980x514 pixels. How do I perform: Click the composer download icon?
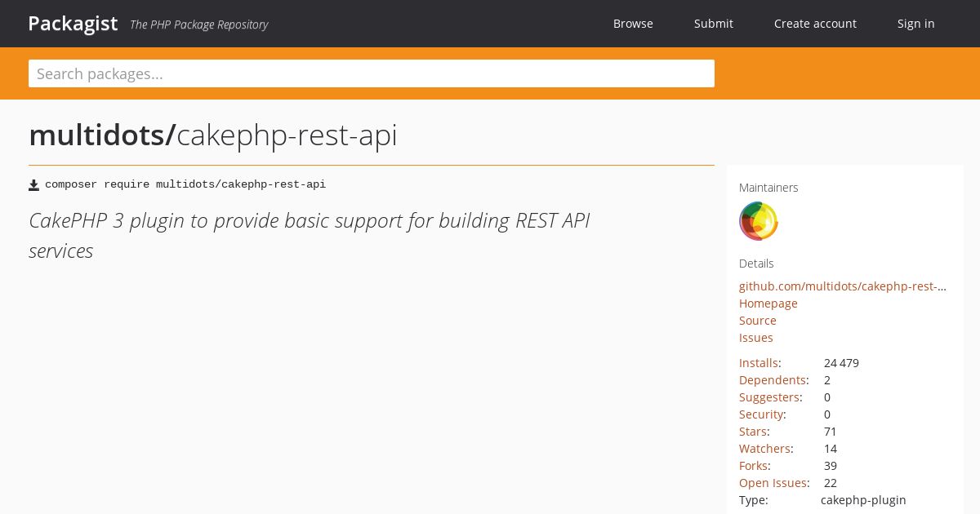tap(33, 185)
